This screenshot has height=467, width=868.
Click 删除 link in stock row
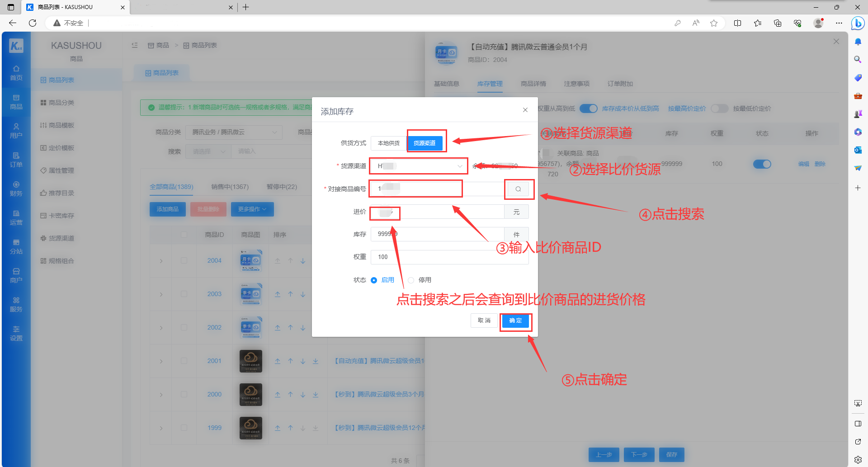(820, 164)
